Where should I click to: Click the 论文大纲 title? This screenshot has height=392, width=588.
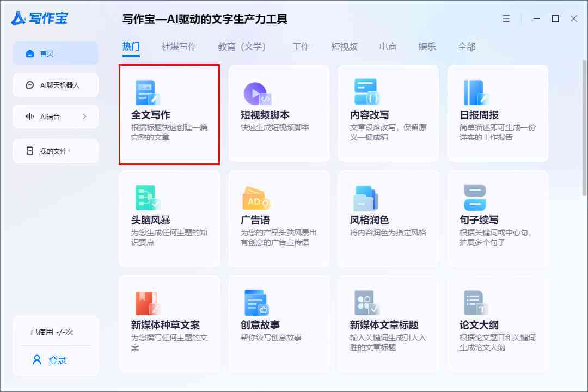click(479, 325)
